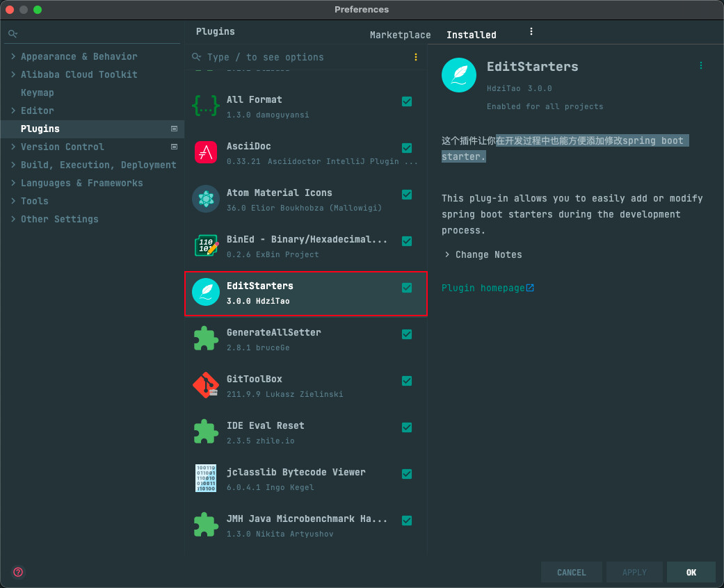Expand the Version Control settings chevron
Viewport: 724px width, 588px height.
13,147
